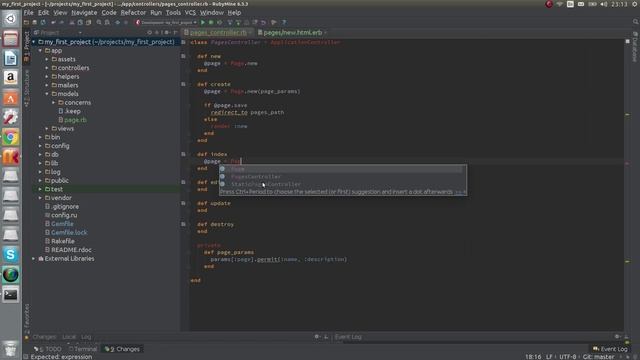Expand the assets folder
Image resolution: width=640 pixels, height=360 pixels.
click(47, 59)
